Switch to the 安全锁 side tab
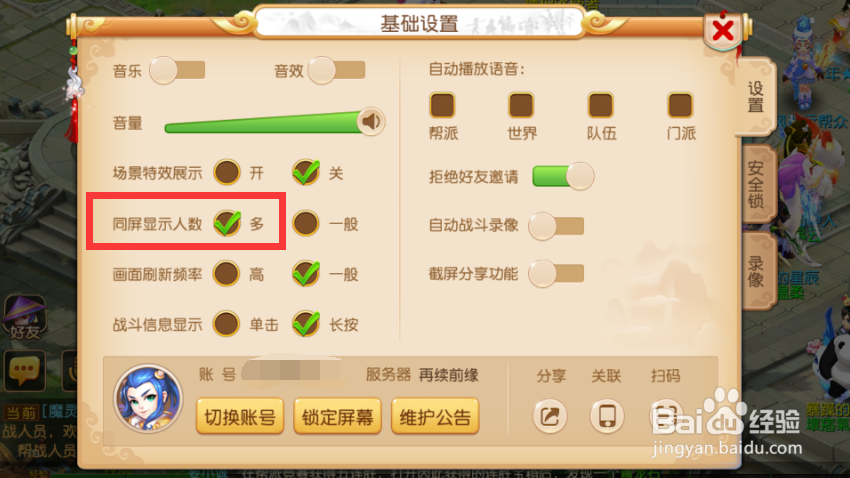This screenshot has width=850, height=478. (x=756, y=184)
